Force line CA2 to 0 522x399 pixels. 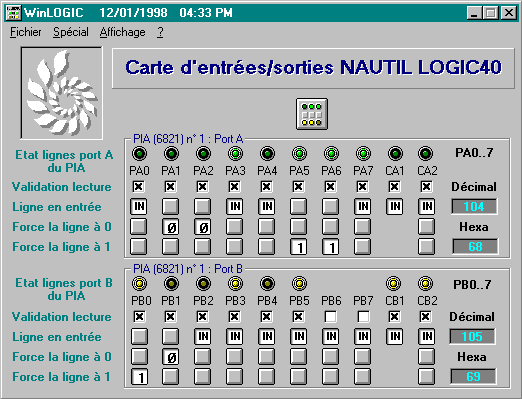(426, 227)
